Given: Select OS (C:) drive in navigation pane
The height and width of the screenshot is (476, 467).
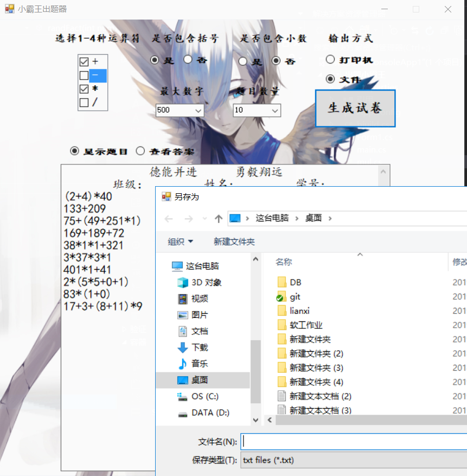Looking at the screenshot, I should 197,396.
